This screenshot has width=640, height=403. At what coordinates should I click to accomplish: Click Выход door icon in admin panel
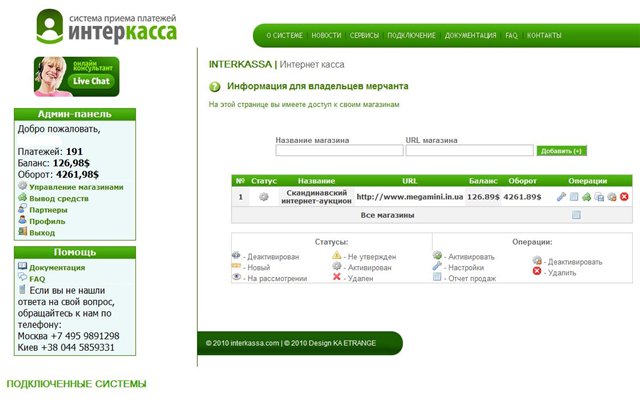tap(22, 232)
